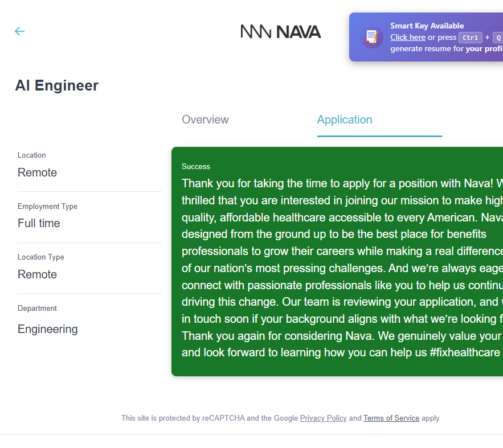
Task: Click the reCAPTCHA protection notice text
Action: 209,418
